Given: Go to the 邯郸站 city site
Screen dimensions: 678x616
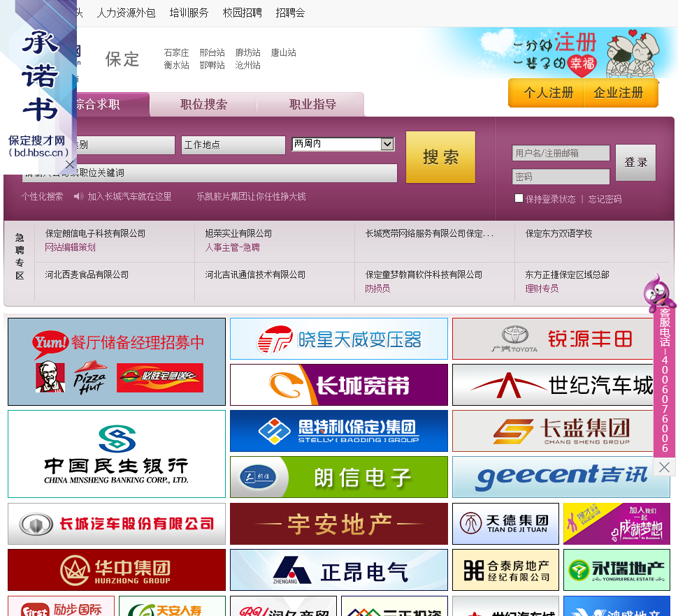Looking at the screenshot, I should coord(212,65).
